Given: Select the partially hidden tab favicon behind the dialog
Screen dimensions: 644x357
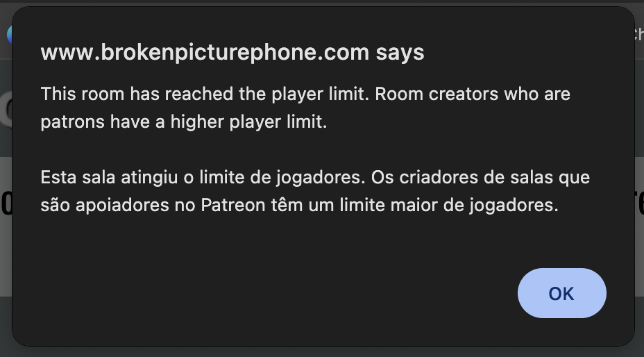Looking at the screenshot, I should 9,35.
